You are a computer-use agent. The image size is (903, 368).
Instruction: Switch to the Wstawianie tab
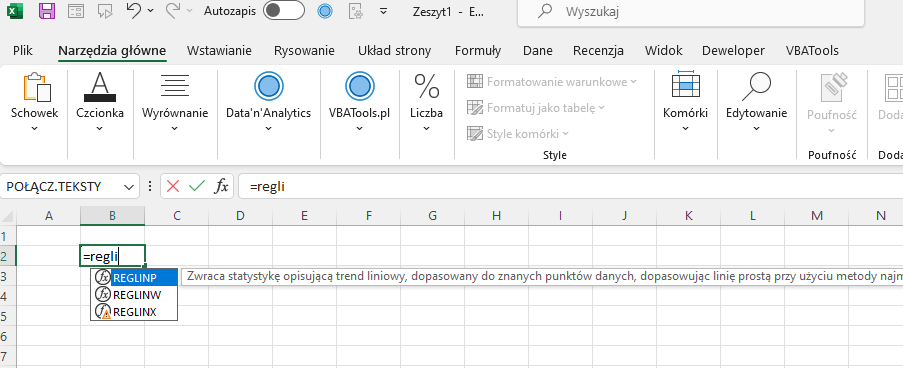click(219, 51)
